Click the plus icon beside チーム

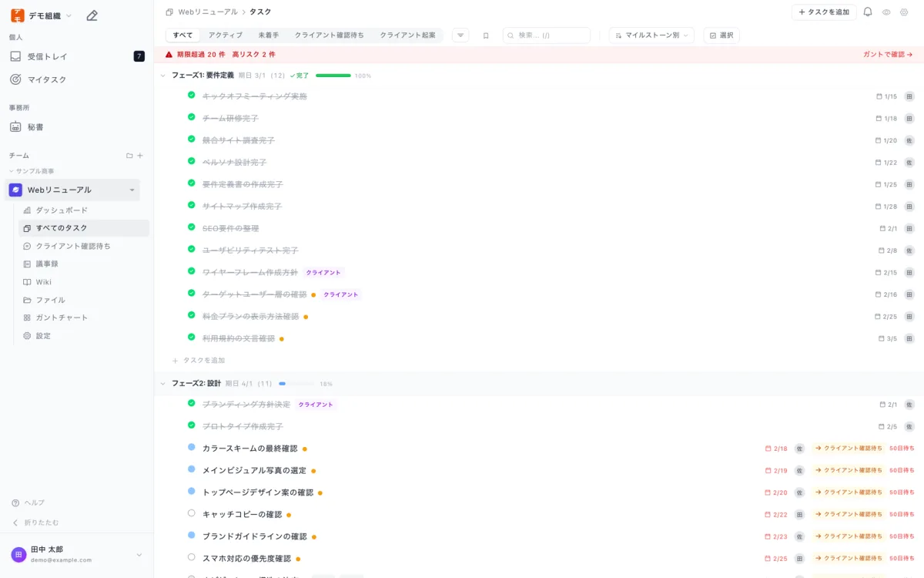click(x=140, y=156)
